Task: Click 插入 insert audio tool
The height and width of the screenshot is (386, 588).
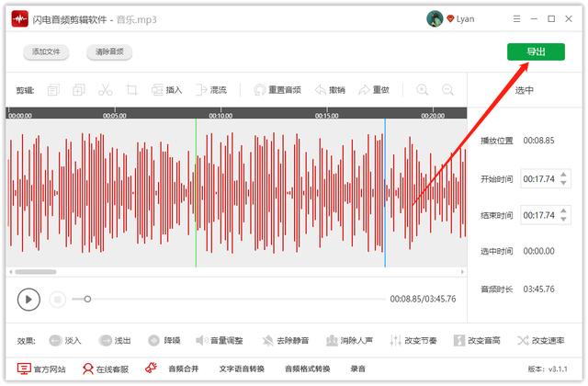Action: point(166,90)
